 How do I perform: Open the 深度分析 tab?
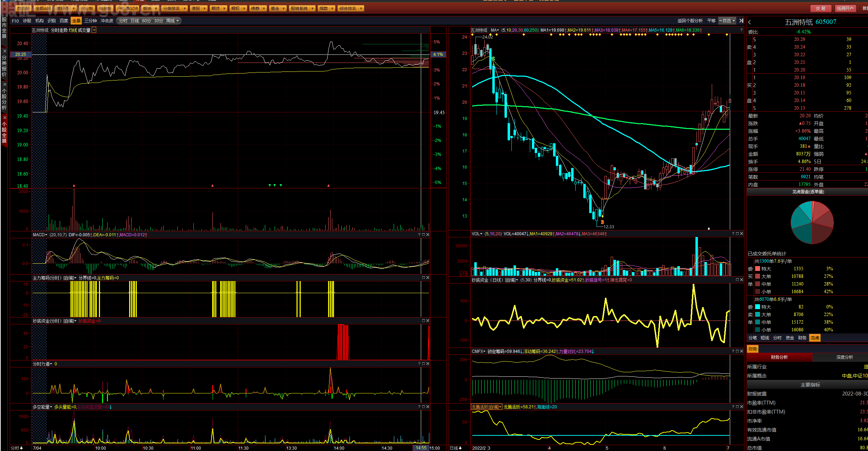(x=844, y=357)
